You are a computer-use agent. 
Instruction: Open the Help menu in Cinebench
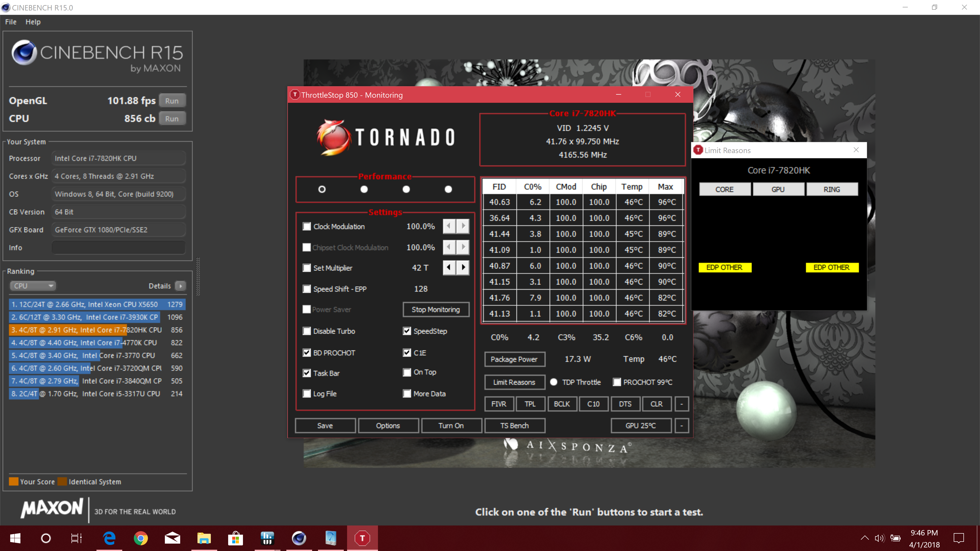point(33,22)
